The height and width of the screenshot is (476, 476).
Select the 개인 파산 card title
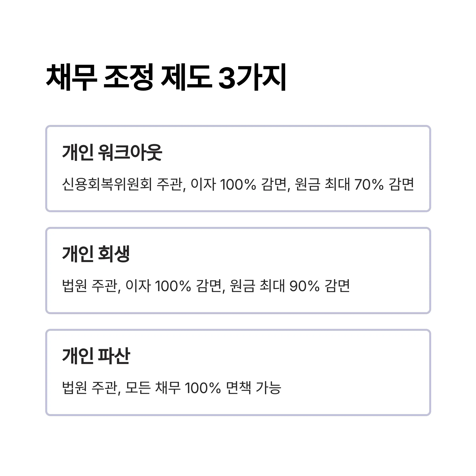click(x=96, y=356)
